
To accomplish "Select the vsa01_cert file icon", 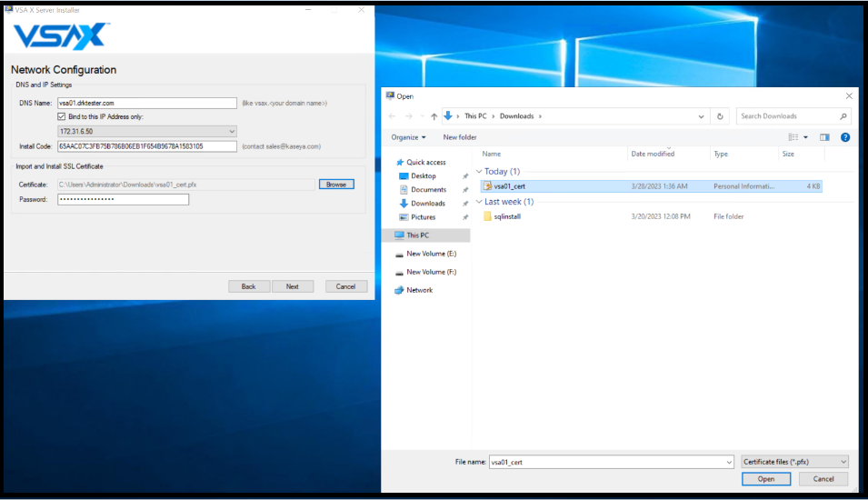I will [487, 186].
